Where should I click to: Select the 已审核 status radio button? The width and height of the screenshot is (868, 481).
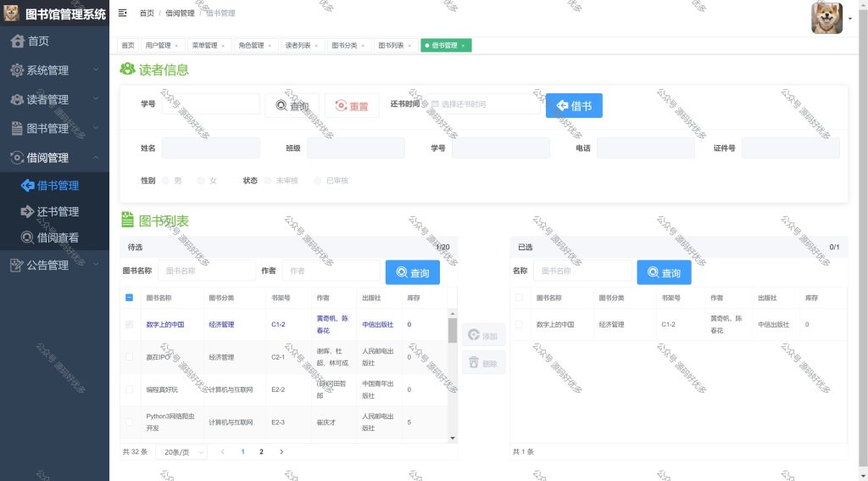318,181
